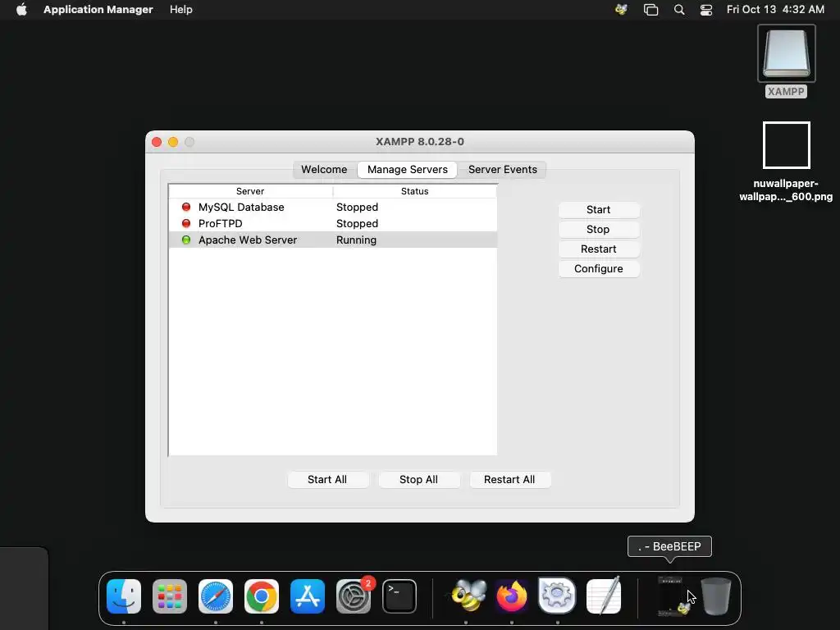
Task: Open TextEdit from the dock
Action: pyautogui.click(x=604, y=596)
